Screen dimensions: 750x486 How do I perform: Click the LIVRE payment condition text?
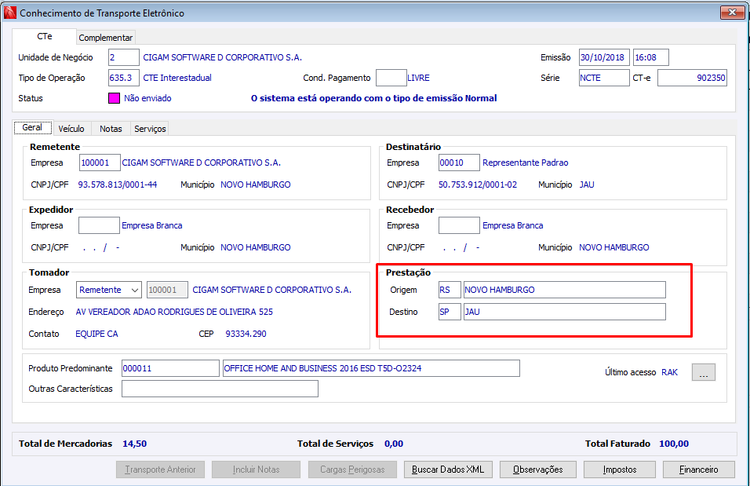pos(418,77)
